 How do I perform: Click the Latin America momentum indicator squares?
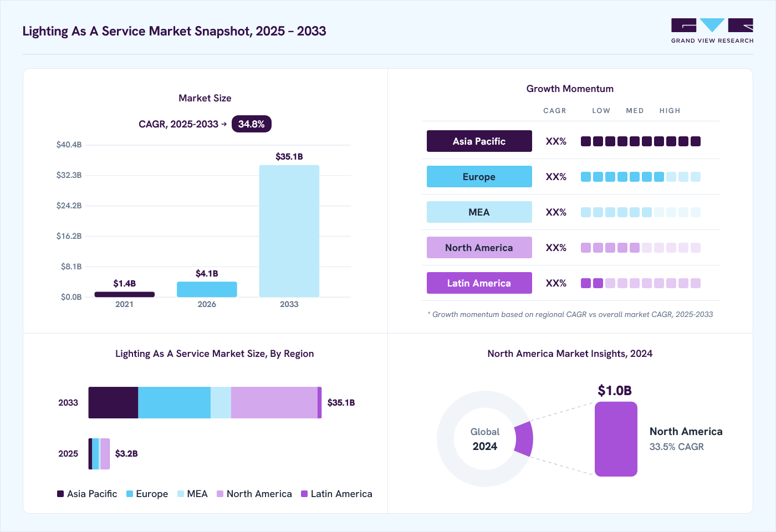tap(641, 283)
